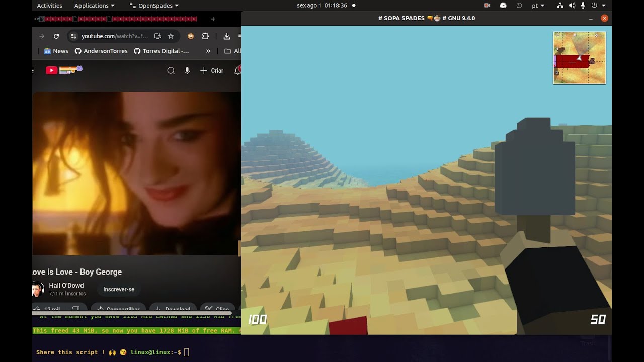Open the WhatsApp tray icon
The height and width of the screenshot is (362, 644).
(x=519, y=6)
